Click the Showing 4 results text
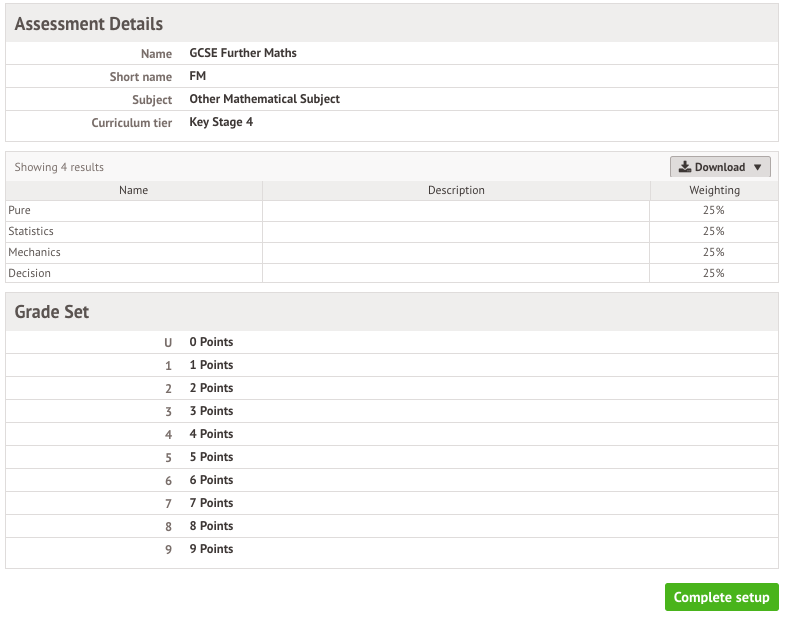This screenshot has height=619, width=786. coord(59,167)
